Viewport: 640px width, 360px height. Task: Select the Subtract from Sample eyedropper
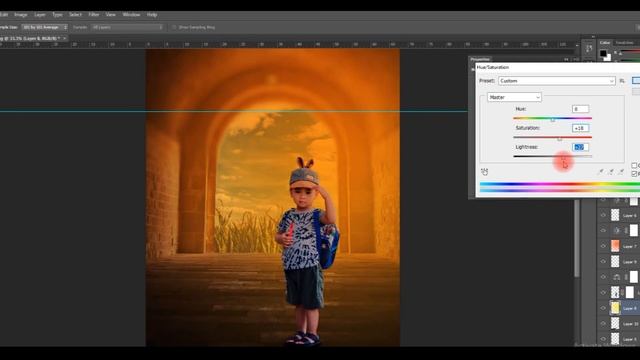point(621,172)
